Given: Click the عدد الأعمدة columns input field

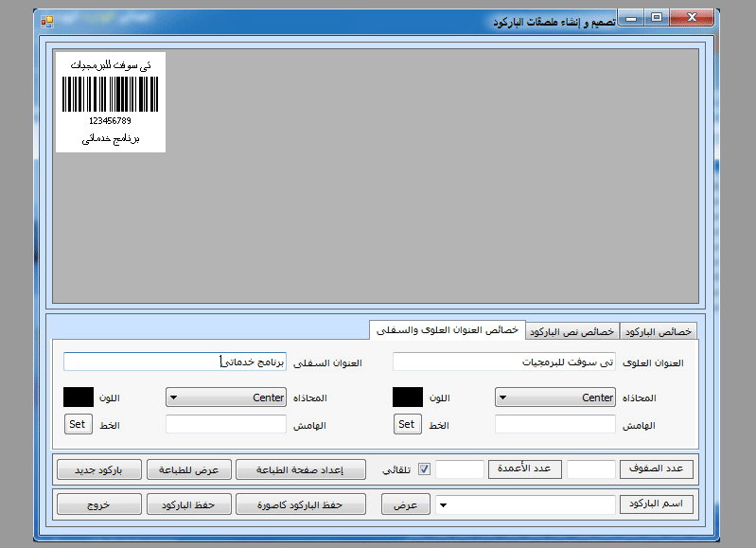Looking at the screenshot, I should [x=460, y=468].
